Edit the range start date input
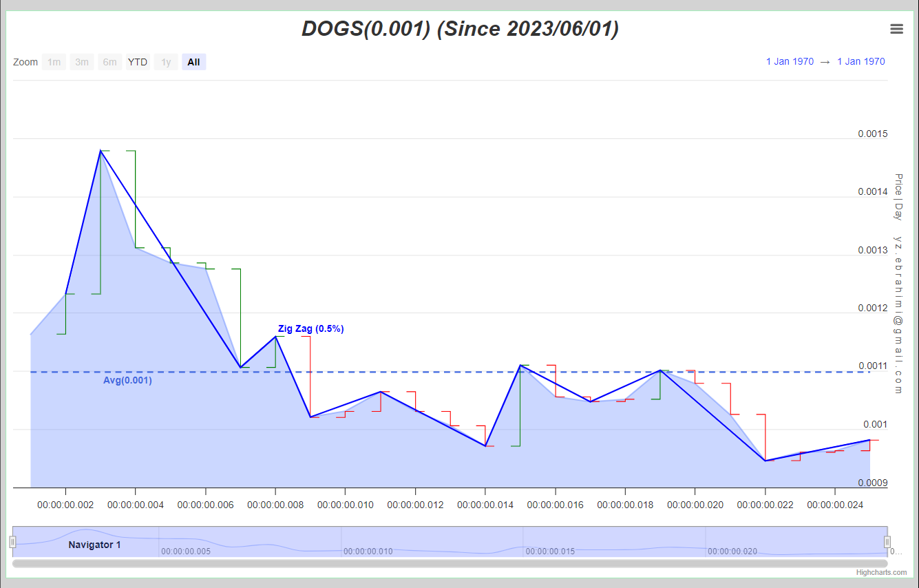 pos(790,61)
